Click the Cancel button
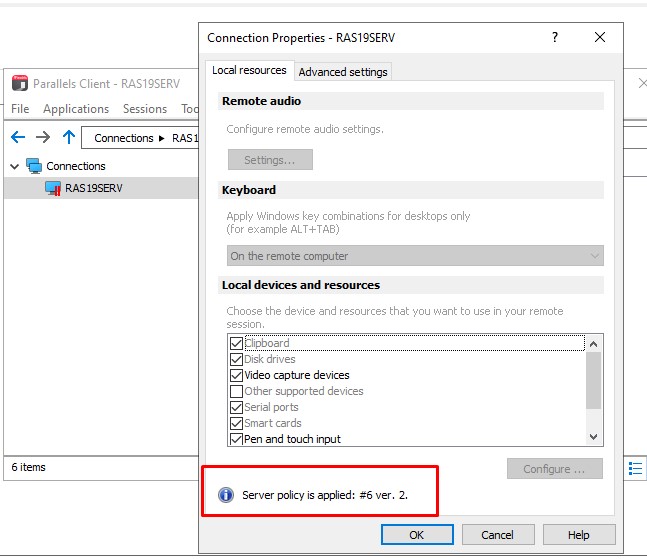The image size is (647, 559). pos(497,535)
